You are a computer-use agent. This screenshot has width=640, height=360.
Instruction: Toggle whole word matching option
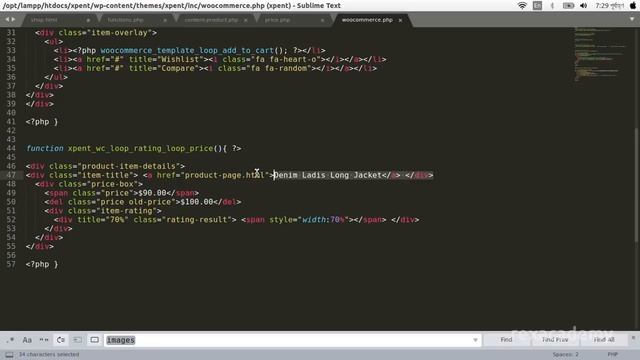pos(44,340)
